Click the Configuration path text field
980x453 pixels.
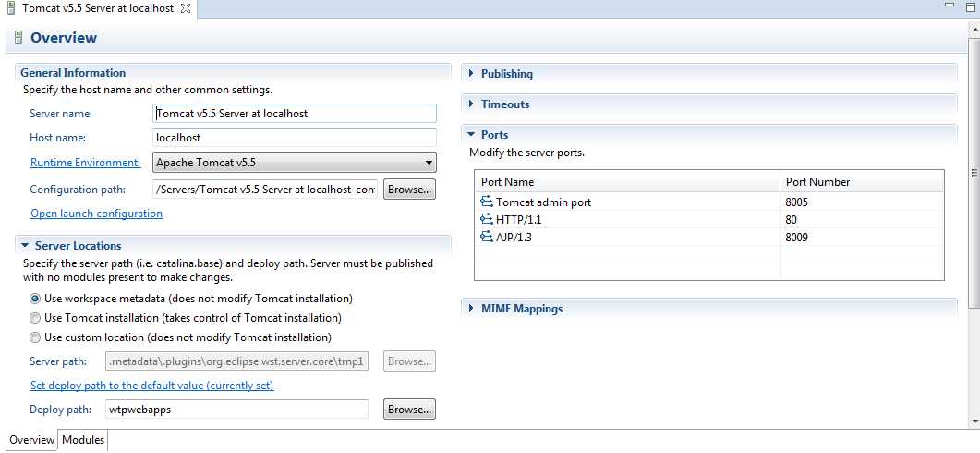point(266,189)
